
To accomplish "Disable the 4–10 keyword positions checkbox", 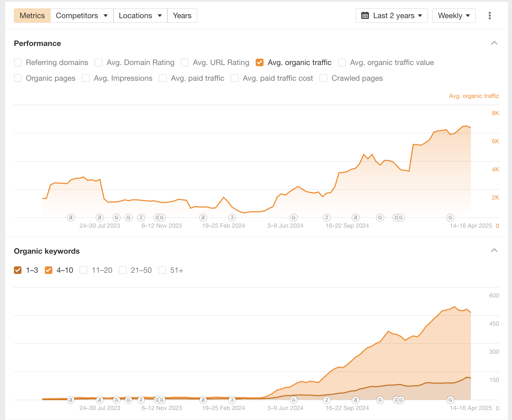I will tap(48, 270).
